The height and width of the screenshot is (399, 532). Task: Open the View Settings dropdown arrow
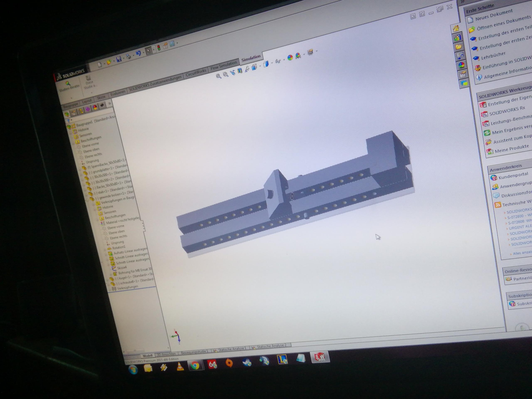pyautogui.click(x=316, y=51)
